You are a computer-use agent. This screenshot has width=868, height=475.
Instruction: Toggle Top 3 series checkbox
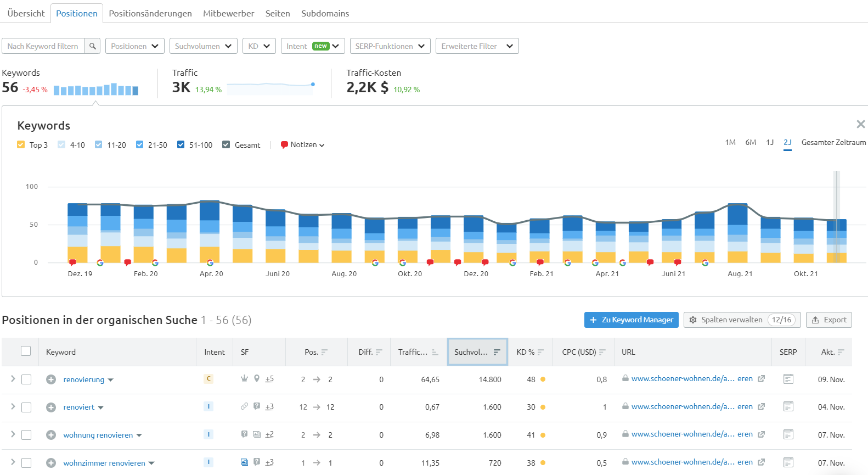pos(21,144)
